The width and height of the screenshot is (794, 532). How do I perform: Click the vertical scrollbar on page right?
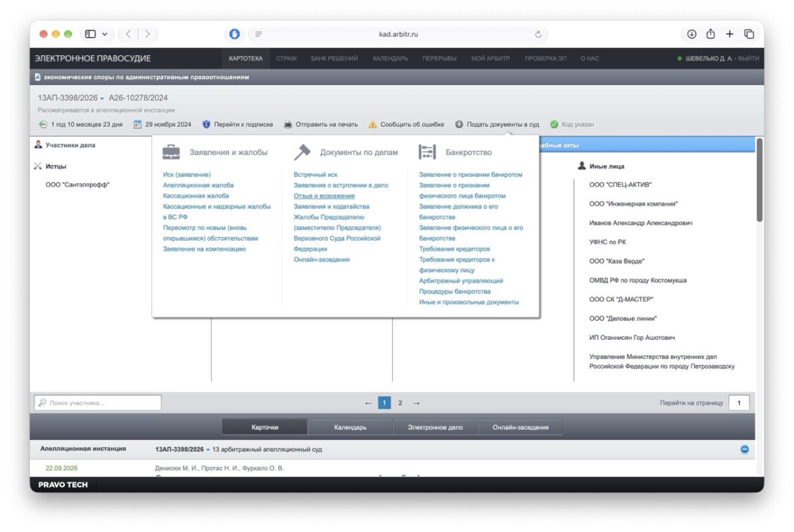[759, 180]
